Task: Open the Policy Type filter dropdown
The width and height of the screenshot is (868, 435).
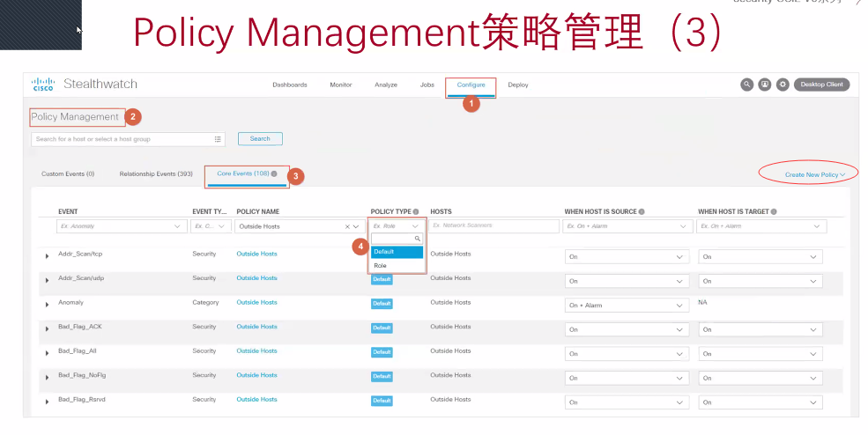Action: (397, 226)
